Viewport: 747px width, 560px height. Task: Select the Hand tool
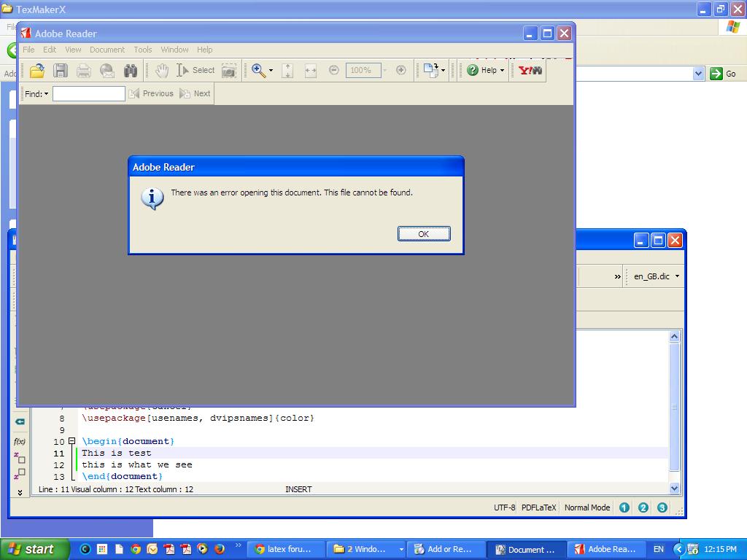click(162, 71)
